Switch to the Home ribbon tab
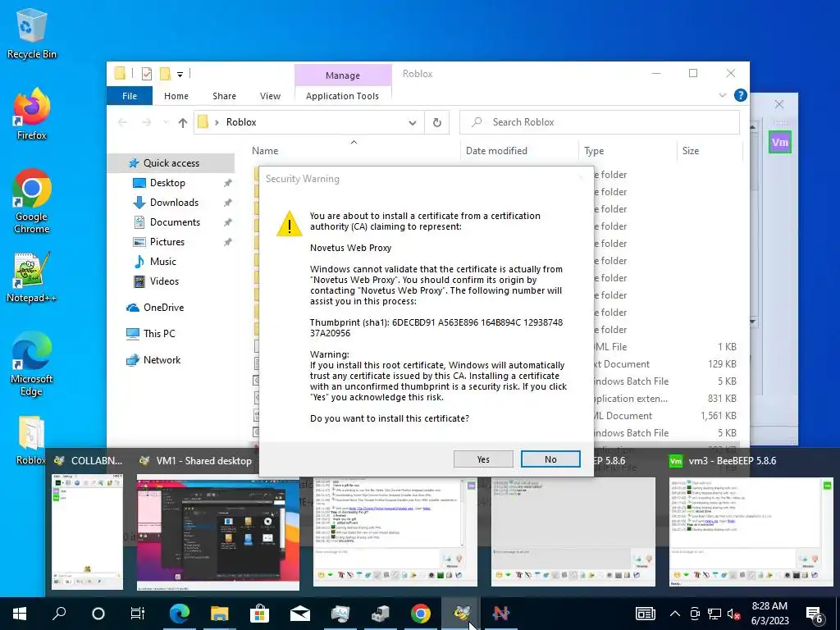 [x=176, y=96]
